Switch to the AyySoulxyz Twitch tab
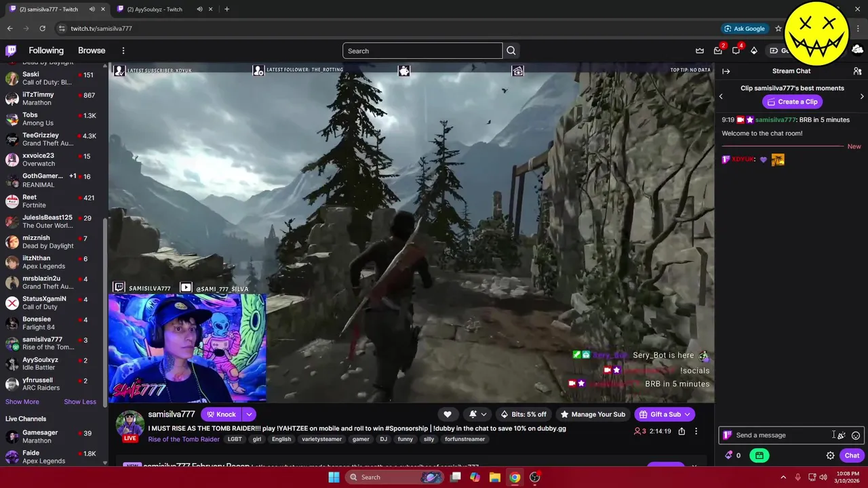868x488 pixels. pyautogui.click(x=155, y=9)
